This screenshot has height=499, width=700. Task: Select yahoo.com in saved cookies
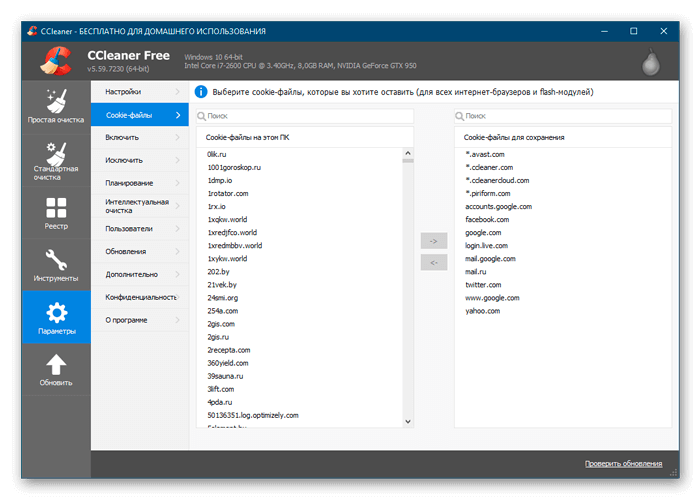pos(483,311)
